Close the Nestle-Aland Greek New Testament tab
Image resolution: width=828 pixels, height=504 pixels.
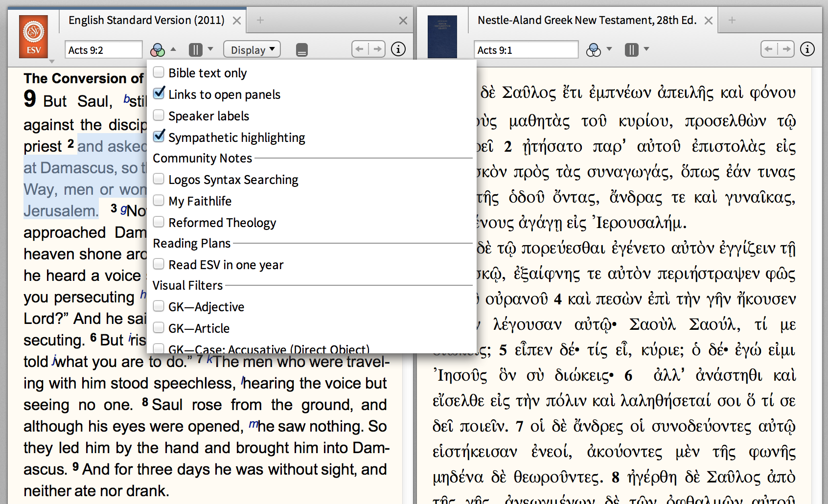(x=709, y=21)
